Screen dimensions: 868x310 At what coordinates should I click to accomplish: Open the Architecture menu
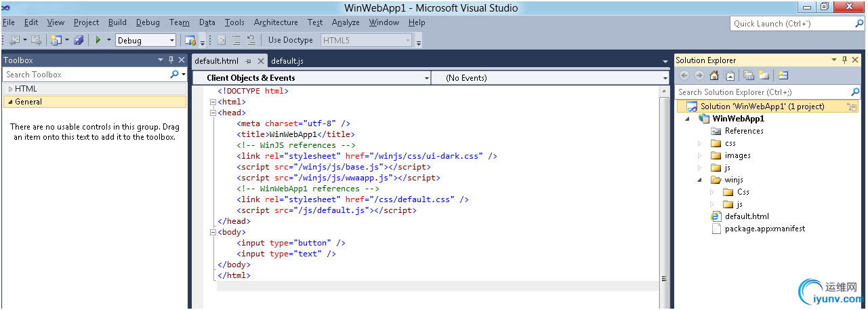(x=276, y=22)
